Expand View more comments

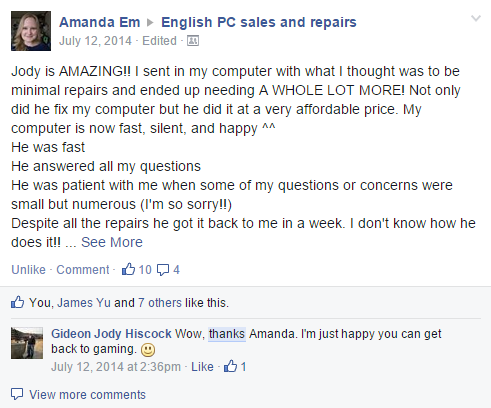pos(87,395)
